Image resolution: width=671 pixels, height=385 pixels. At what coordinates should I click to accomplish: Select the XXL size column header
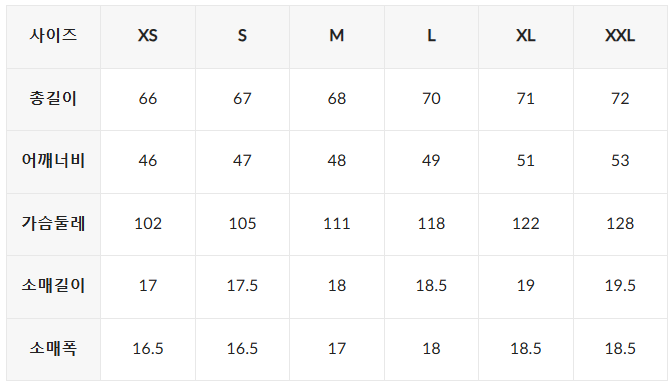coord(620,37)
